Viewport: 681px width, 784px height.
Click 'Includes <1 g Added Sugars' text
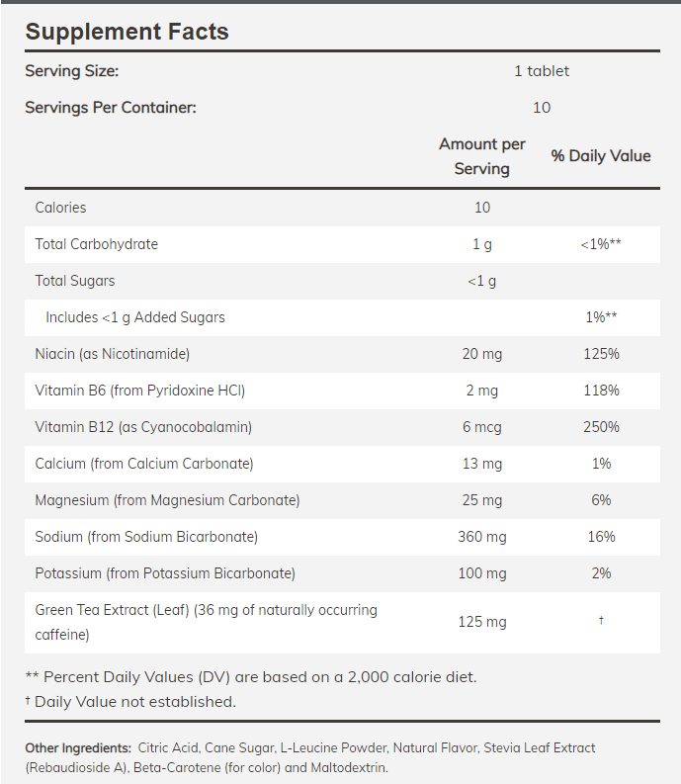pos(135,317)
